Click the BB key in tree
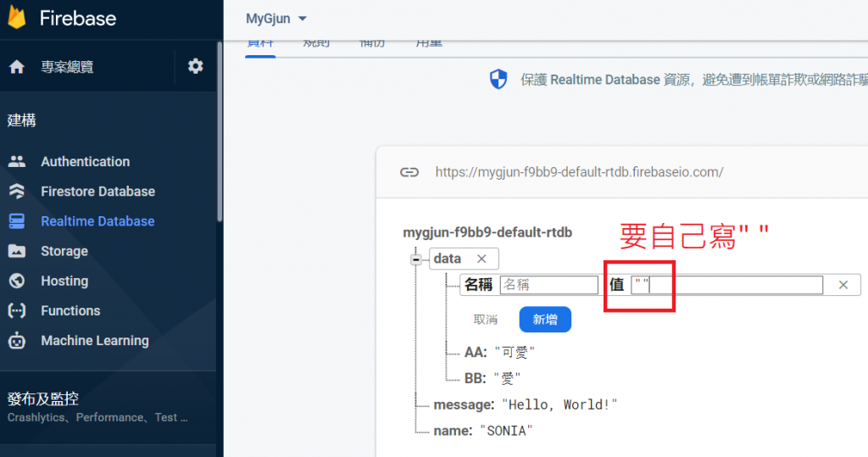 475,378
